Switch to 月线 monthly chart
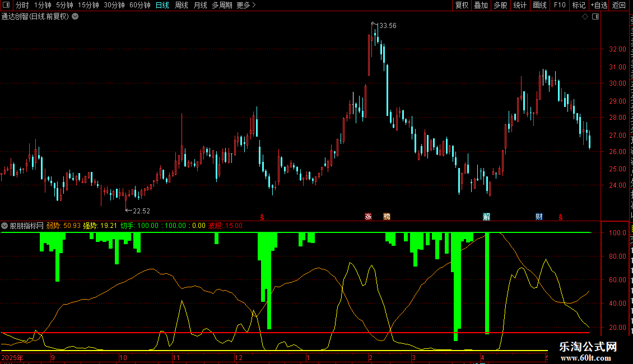Viewport: 633px width, 364px height. pyautogui.click(x=200, y=5)
